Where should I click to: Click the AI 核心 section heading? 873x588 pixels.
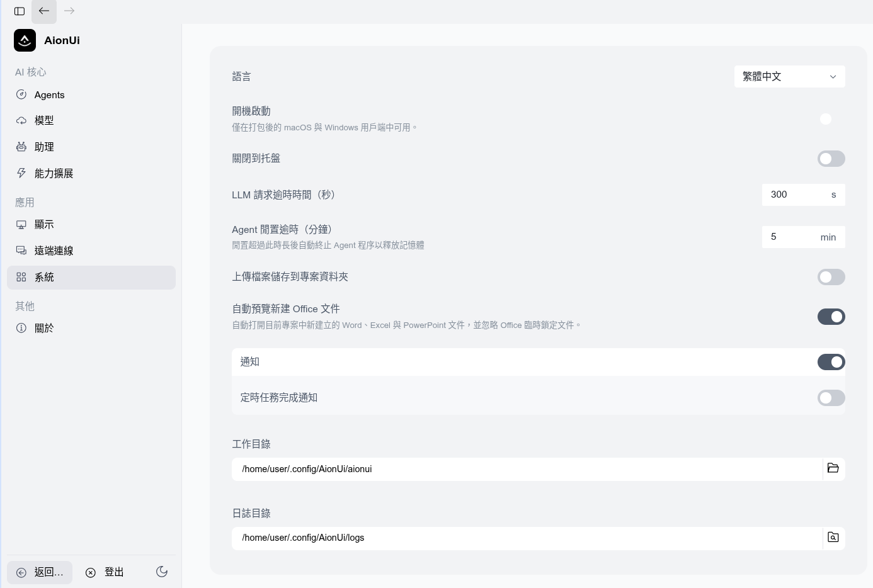pos(31,72)
